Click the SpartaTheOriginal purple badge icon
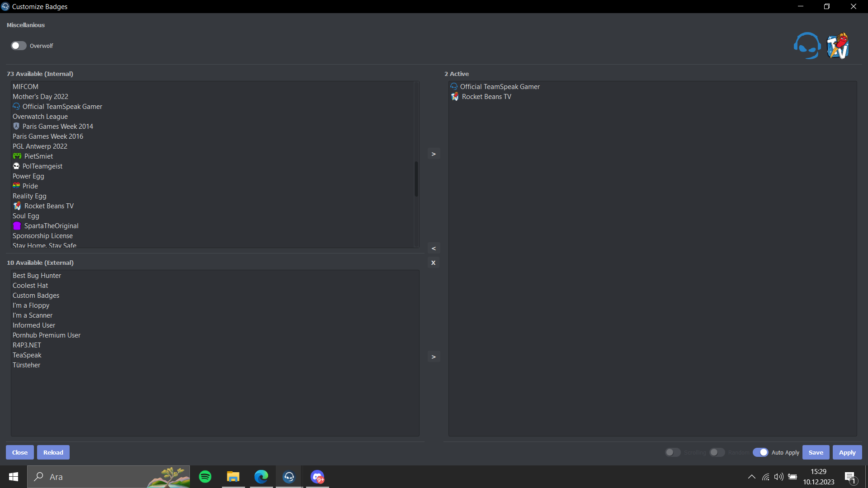868x488 pixels. (17, 225)
